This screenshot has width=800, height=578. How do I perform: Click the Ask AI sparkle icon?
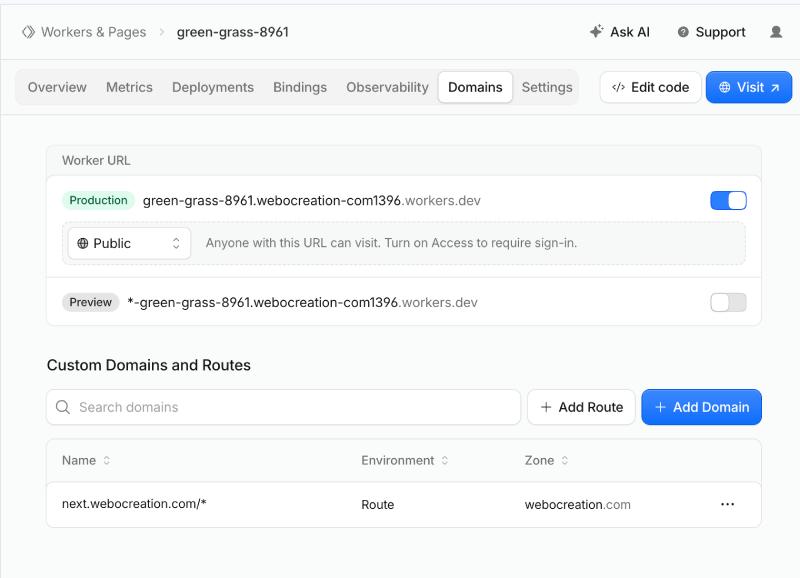click(596, 32)
